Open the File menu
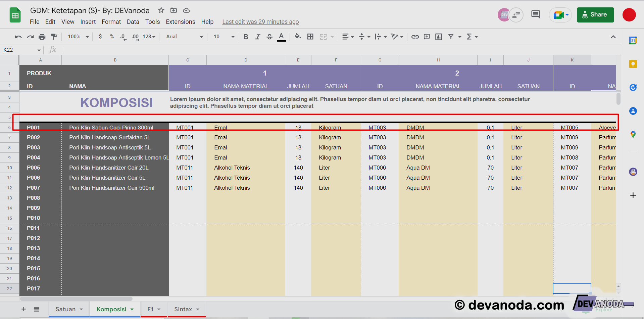 click(35, 22)
